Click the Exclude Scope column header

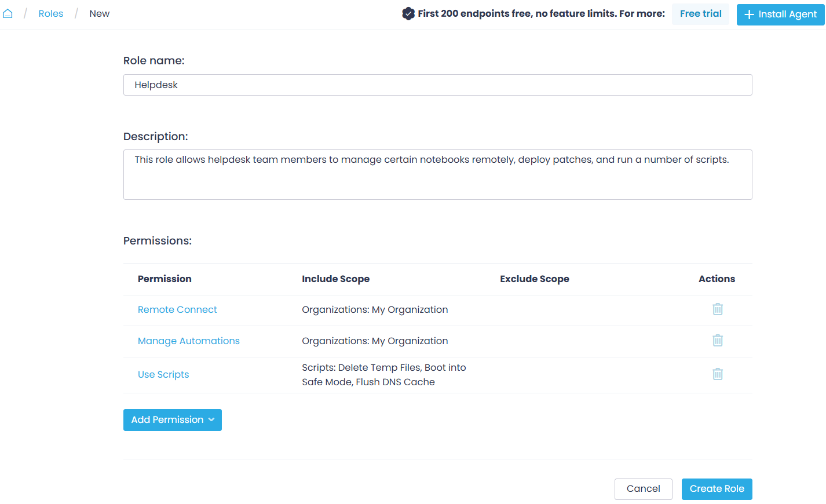pyautogui.click(x=535, y=279)
